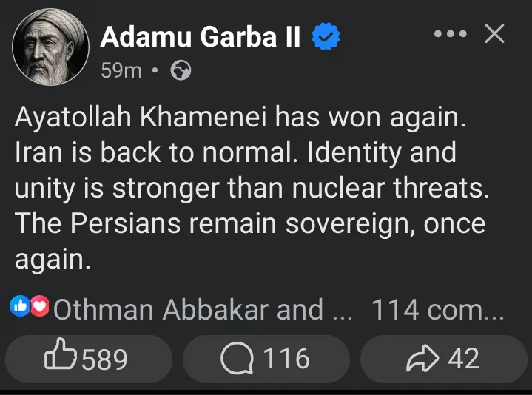Image resolution: width=532 pixels, height=395 pixels.
Task: Like the post with the thumbs-up button
Action: [87, 359]
